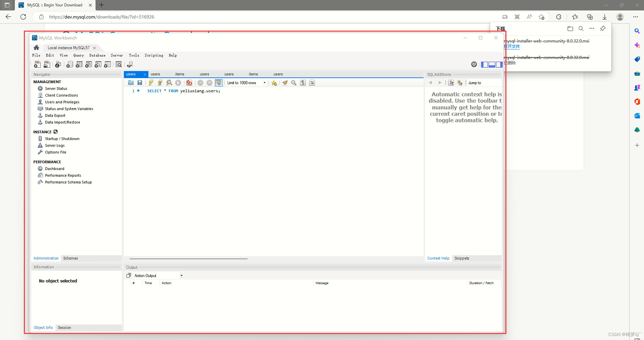Switch to the Schemas tab
This screenshot has width=644, height=340.
[70, 258]
